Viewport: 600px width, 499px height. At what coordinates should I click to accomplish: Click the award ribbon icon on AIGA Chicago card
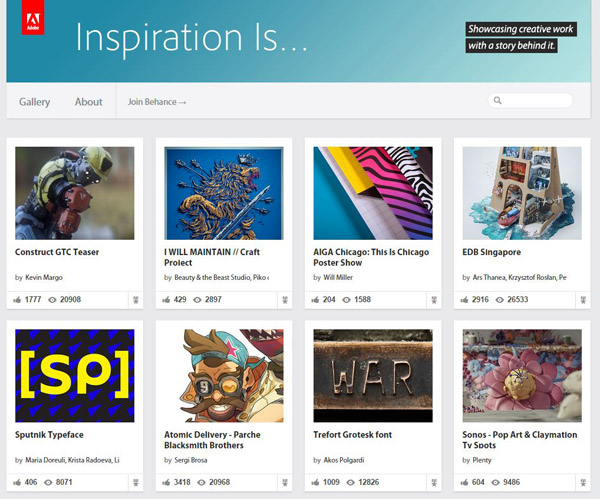[432, 299]
